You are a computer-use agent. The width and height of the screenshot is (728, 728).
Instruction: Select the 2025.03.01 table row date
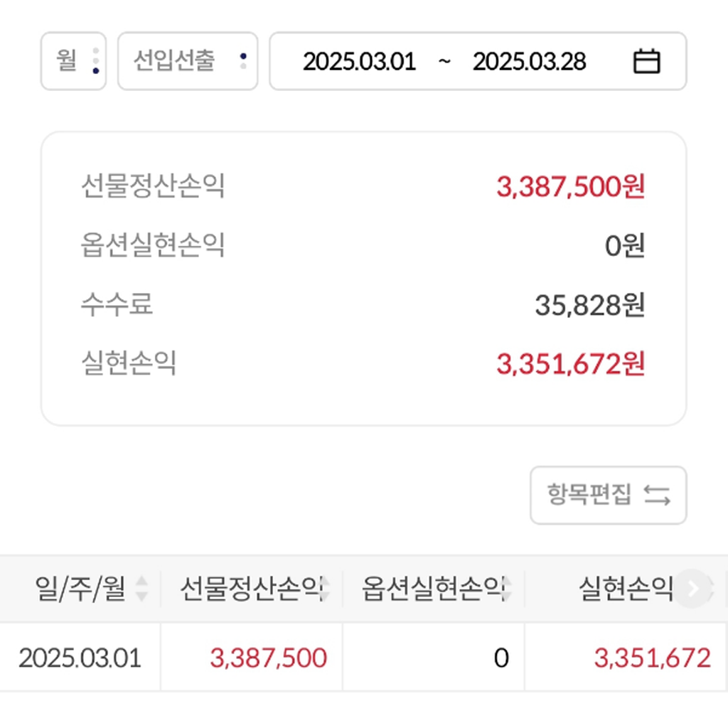click(x=80, y=658)
